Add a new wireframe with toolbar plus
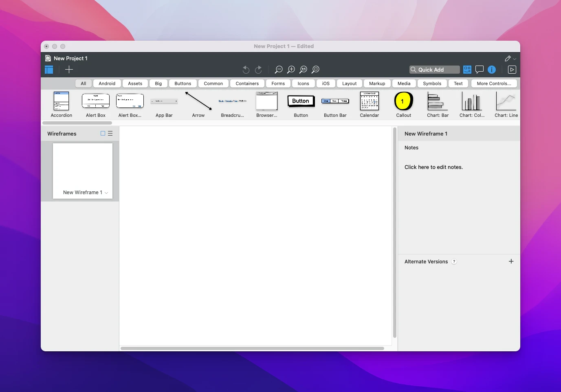This screenshot has width=561, height=392. coord(69,70)
